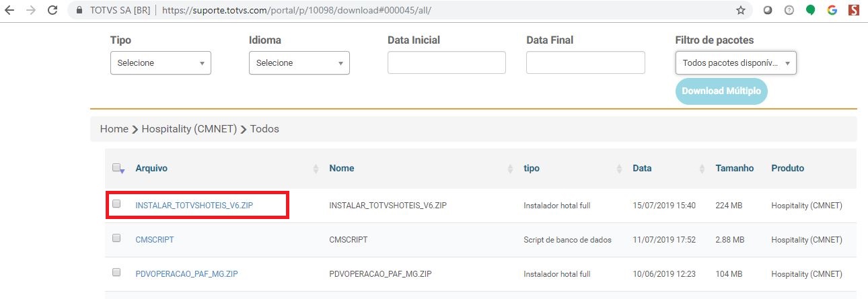Open the INSTALAR_TOTVSHOTEIS_V6.ZIP file link
The height and width of the screenshot is (299, 868).
(x=194, y=205)
